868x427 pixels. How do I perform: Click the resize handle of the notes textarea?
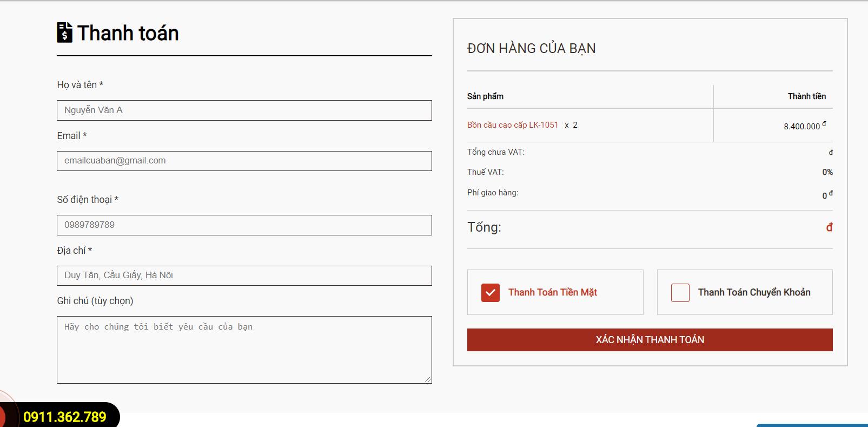[x=428, y=379]
